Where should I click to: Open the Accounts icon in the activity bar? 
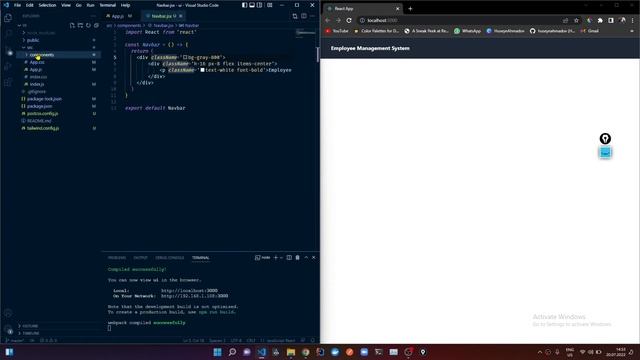point(8,313)
